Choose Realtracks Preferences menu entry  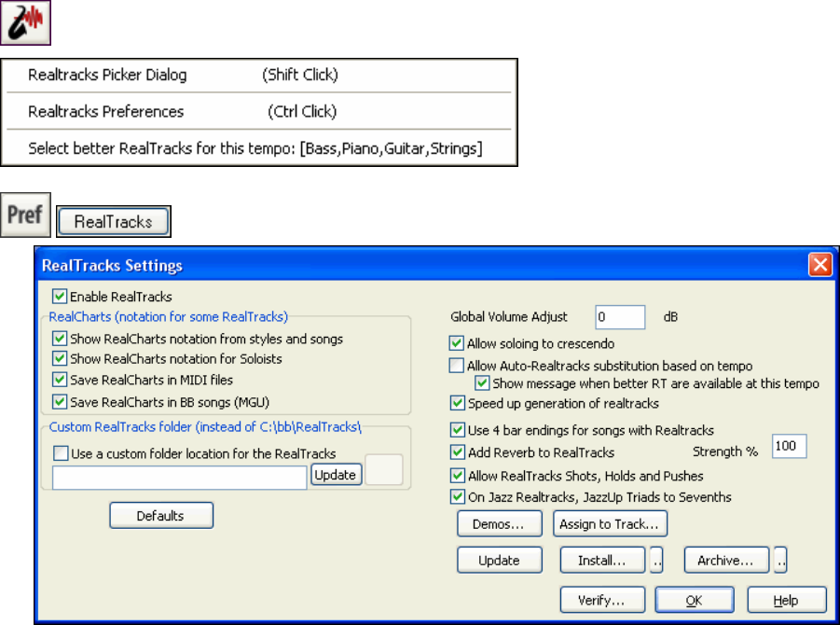(259, 112)
